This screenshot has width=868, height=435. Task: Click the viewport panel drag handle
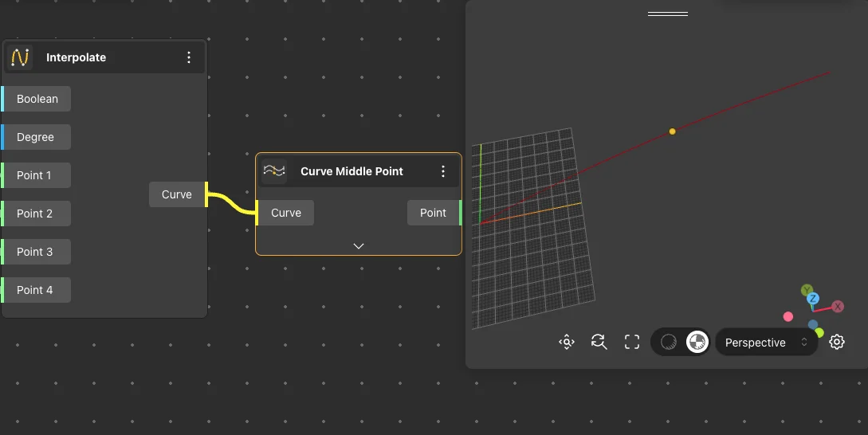667,14
